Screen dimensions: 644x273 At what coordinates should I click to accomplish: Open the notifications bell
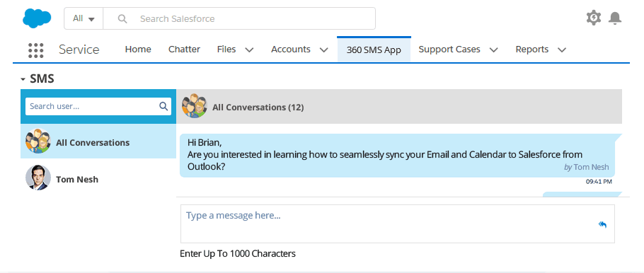tap(615, 18)
